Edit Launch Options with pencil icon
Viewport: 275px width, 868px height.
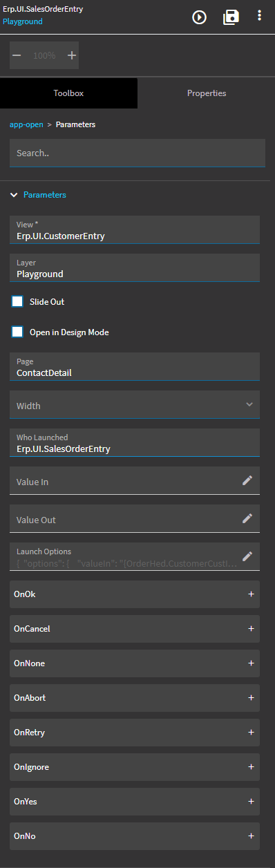coord(247,556)
